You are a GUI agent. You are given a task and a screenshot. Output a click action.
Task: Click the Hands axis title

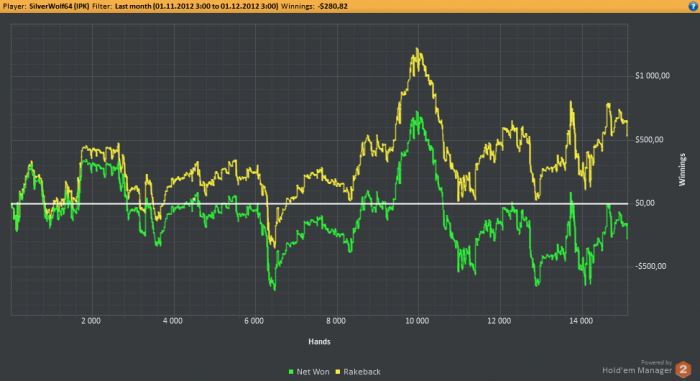pos(319,342)
